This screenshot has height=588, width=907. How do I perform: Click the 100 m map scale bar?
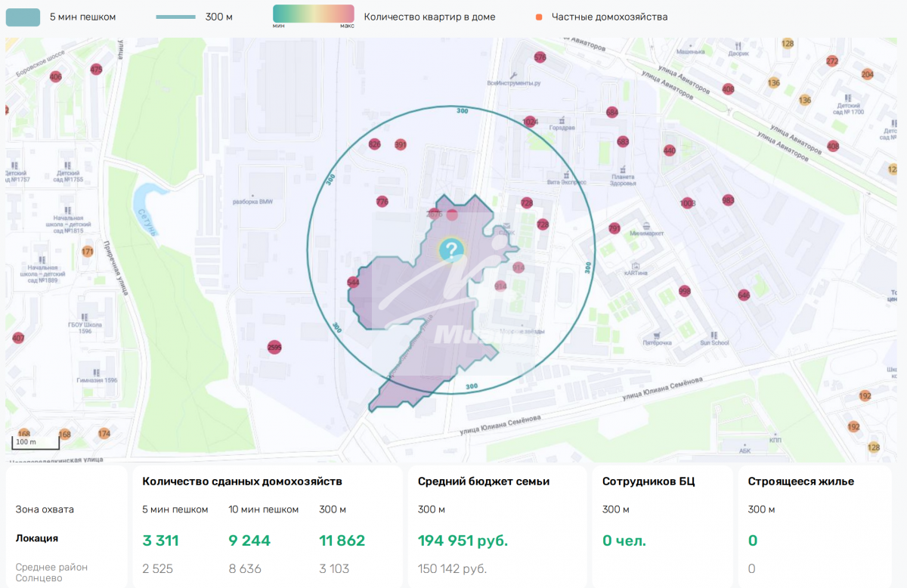click(35, 443)
